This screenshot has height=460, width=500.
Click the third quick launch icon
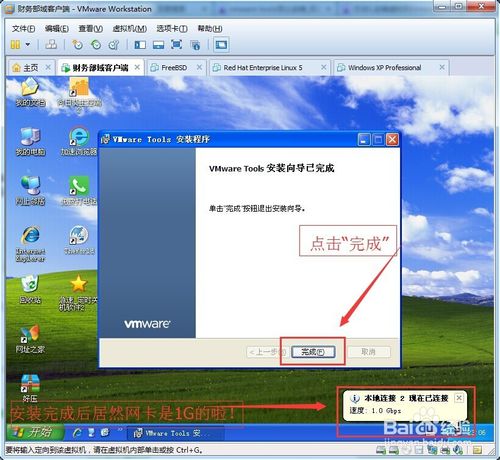105,433
